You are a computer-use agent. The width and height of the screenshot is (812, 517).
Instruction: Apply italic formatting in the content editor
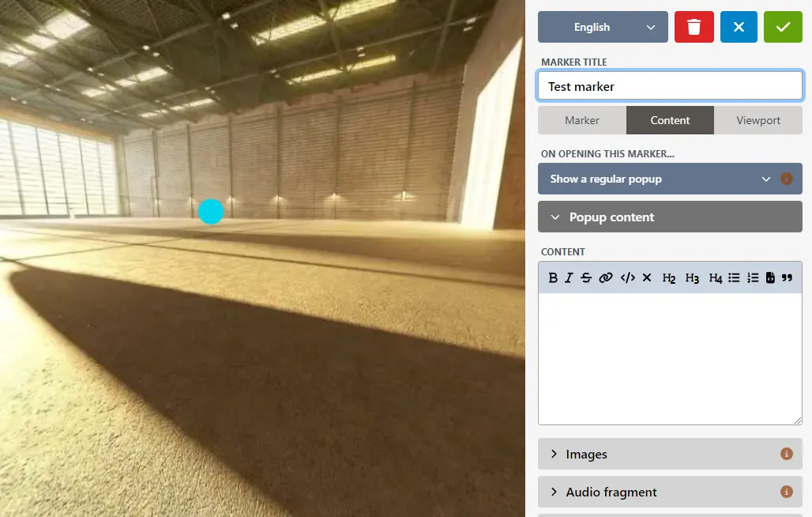coord(570,277)
